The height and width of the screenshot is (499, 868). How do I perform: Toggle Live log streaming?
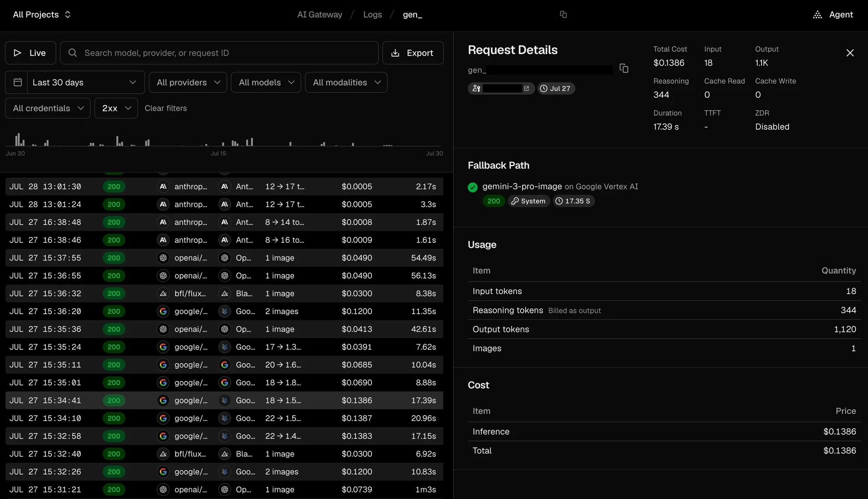pyautogui.click(x=30, y=53)
